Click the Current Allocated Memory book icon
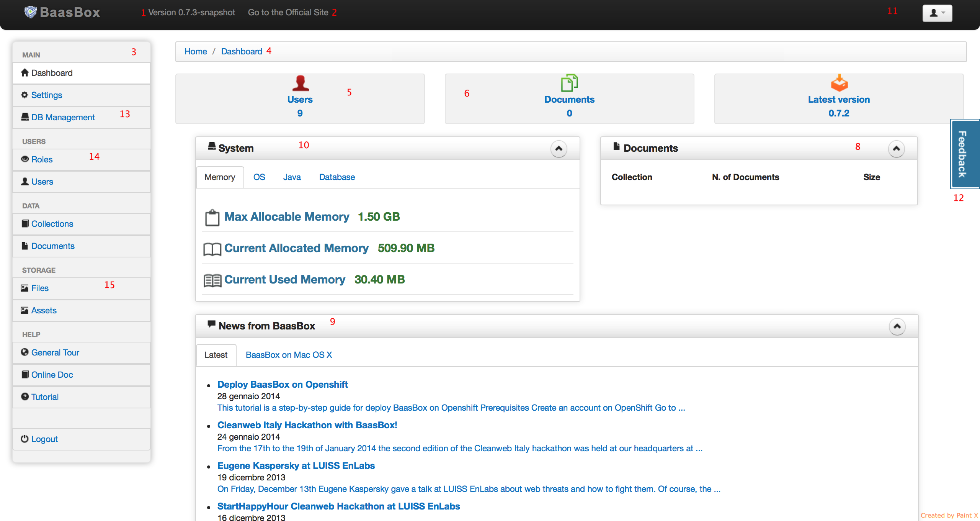 pos(212,249)
